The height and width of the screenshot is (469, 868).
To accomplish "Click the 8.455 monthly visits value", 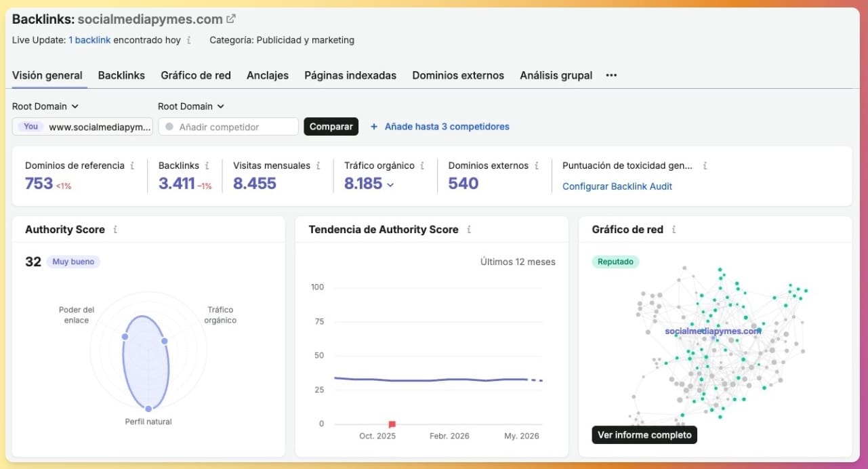I will coord(255,184).
